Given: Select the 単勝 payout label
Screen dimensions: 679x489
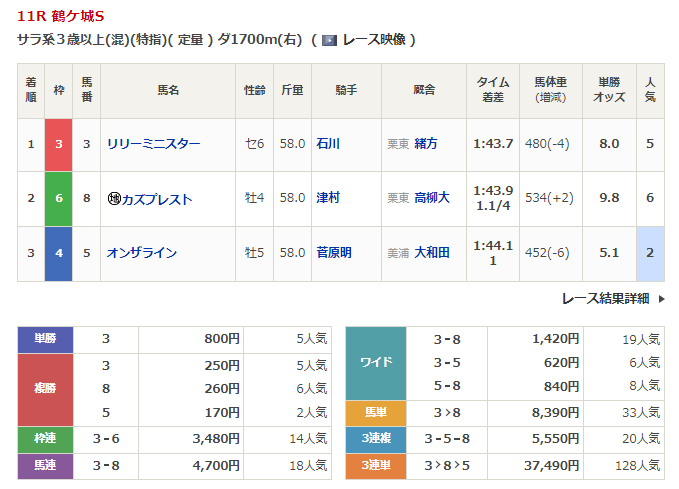Looking at the screenshot, I should coord(45,339).
